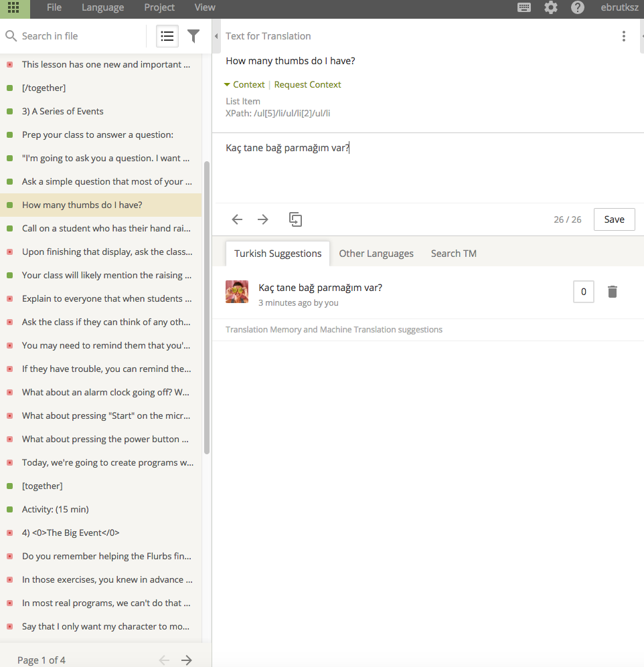Select '4) <0>The Big Event</0>' string
The image size is (644, 667).
[x=101, y=533]
